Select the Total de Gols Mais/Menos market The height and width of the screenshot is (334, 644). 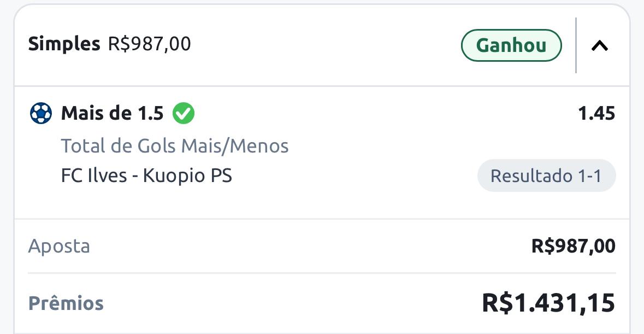point(175,146)
